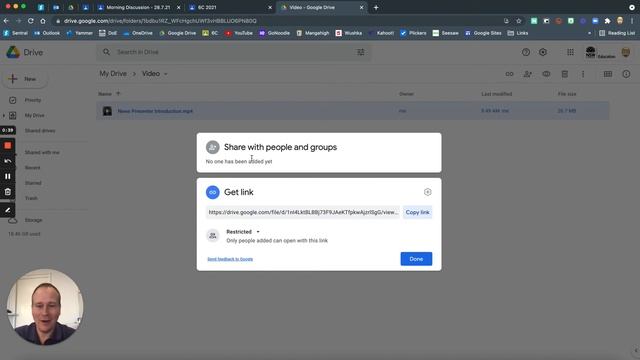Open the Reading List
This screenshot has width=640, height=360.
click(x=617, y=33)
